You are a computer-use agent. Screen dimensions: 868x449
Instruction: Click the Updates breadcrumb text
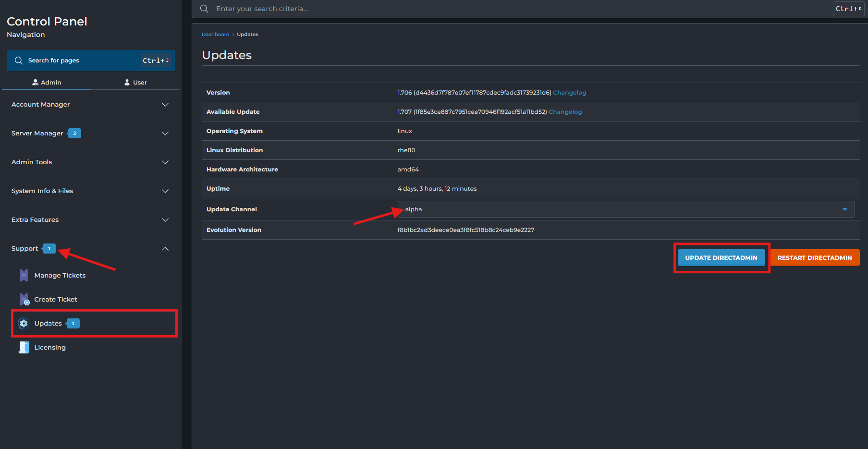pyautogui.click(x=247, y=35)
